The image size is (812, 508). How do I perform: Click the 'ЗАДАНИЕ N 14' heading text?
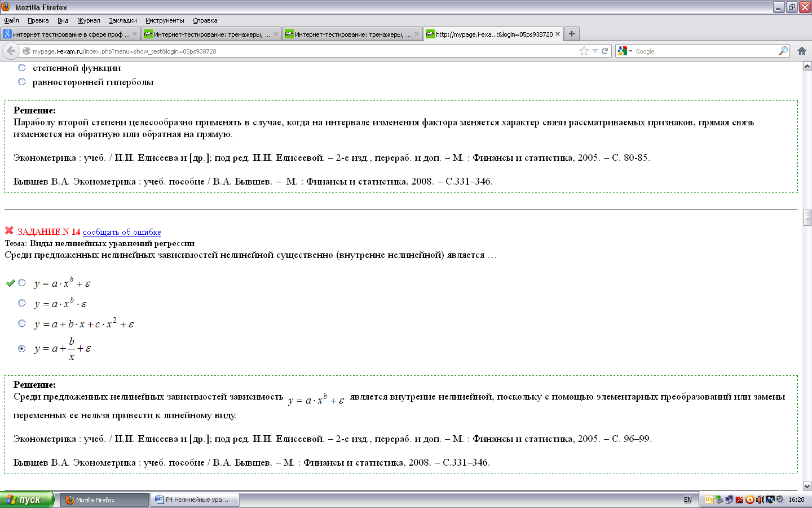(49, 232)
